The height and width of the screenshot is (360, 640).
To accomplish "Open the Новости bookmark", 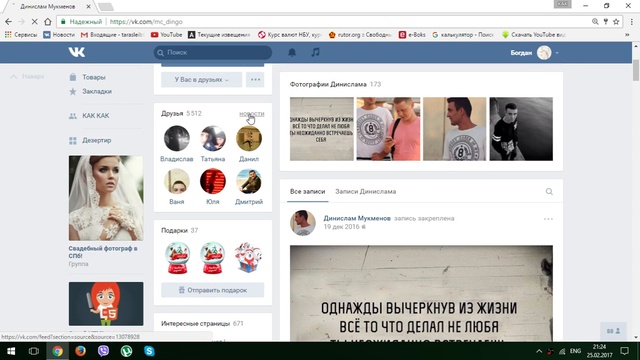I will [x=59, y=35].
